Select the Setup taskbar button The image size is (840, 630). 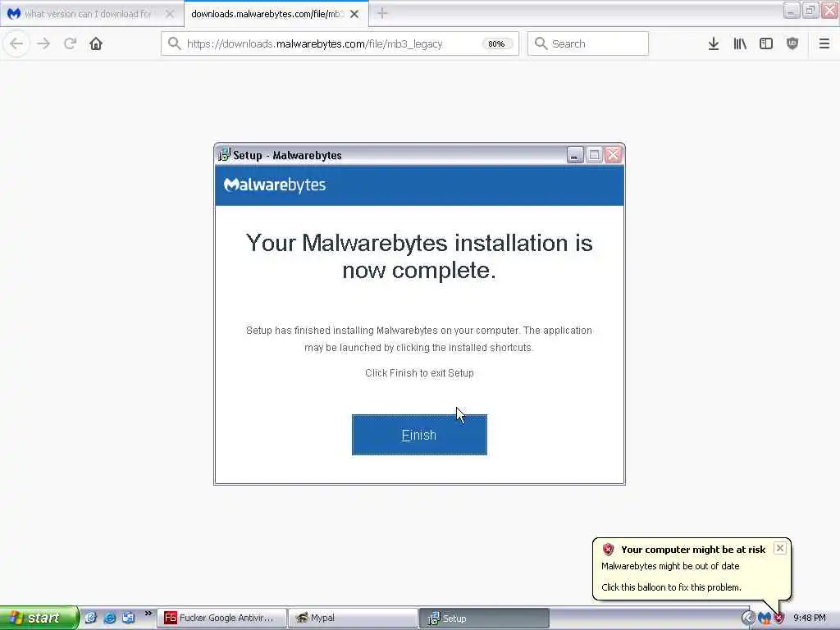484,618
